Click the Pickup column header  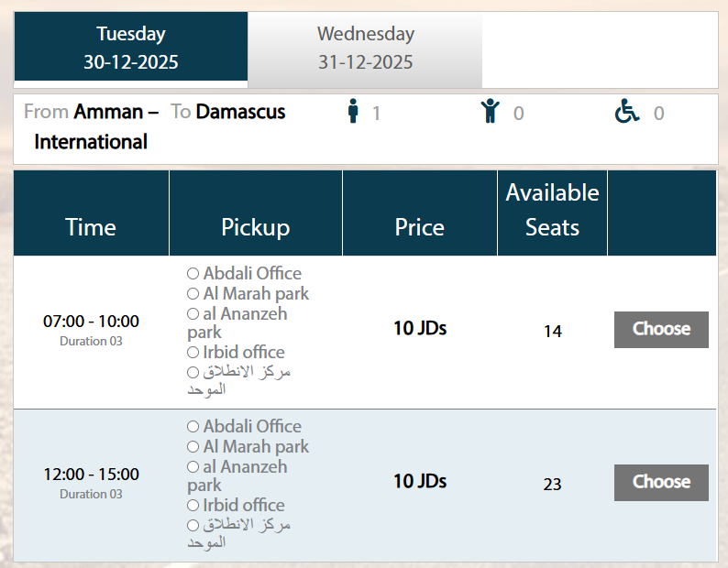[256, 227]
